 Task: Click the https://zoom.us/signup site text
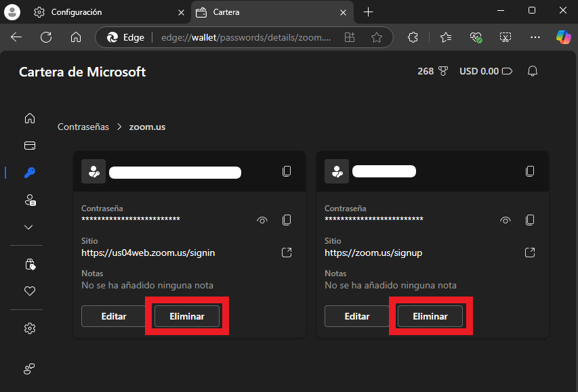(373, 253)
